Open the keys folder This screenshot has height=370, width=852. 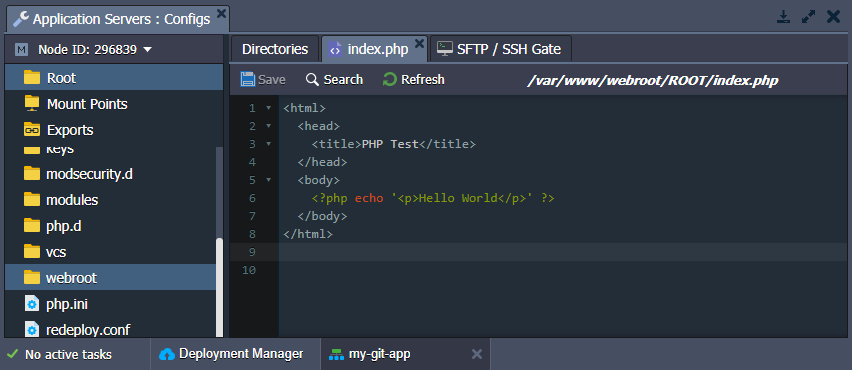click(111, 150)
